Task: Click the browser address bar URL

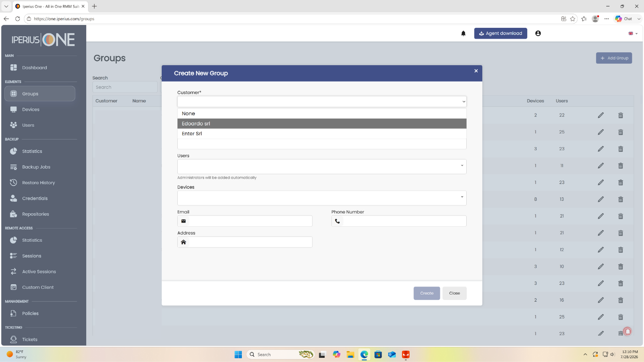Action: tap(64, 19)
